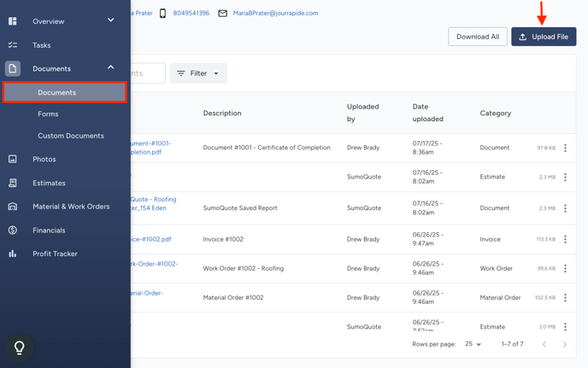Open Profit Tracker section label
588x368 pixels.
55,254
